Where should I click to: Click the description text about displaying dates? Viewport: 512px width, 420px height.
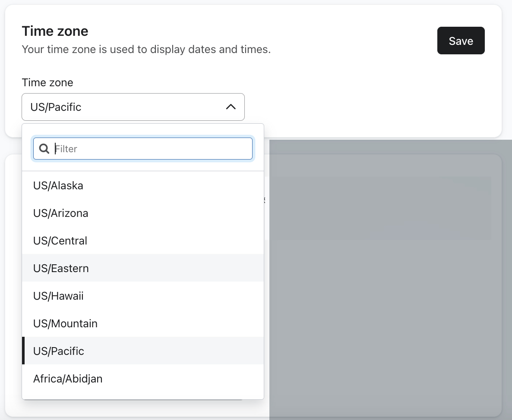146,49
